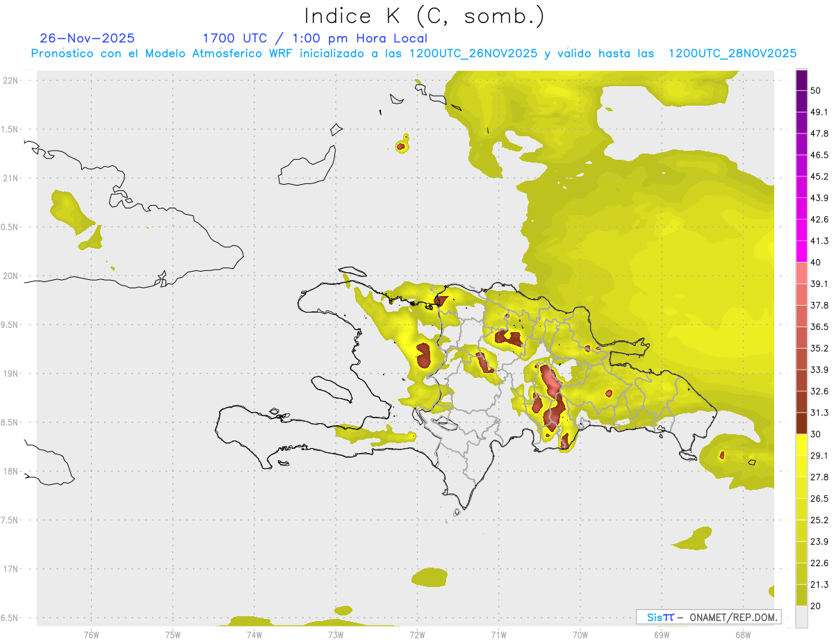Click the latitude label '19N'
834x644 pixels.
click(11, 374)
